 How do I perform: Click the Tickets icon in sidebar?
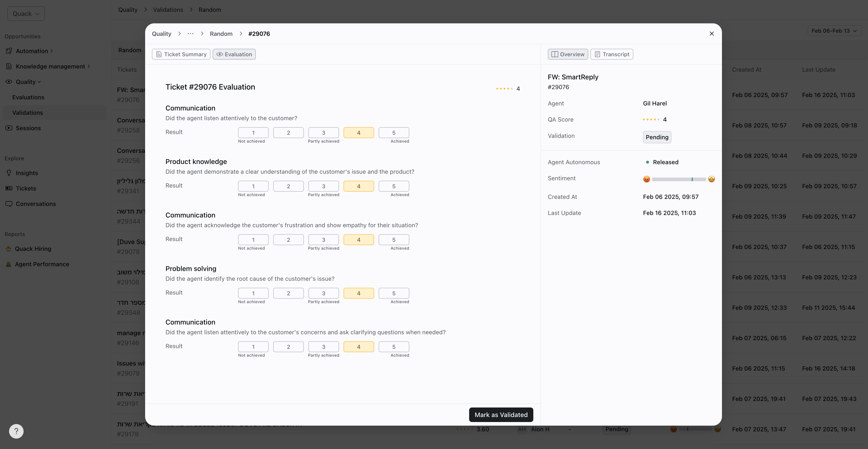point(9,188)
